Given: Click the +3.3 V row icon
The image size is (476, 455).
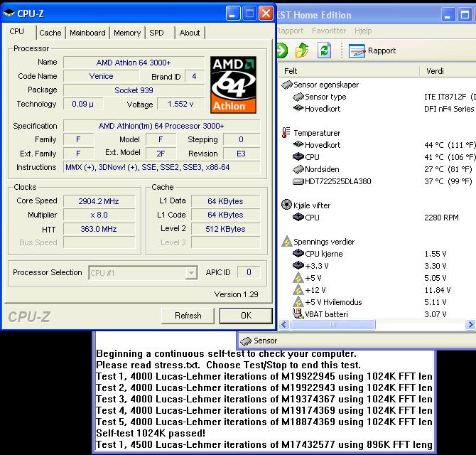Looking at the screenshot, I should coord(298,265).
